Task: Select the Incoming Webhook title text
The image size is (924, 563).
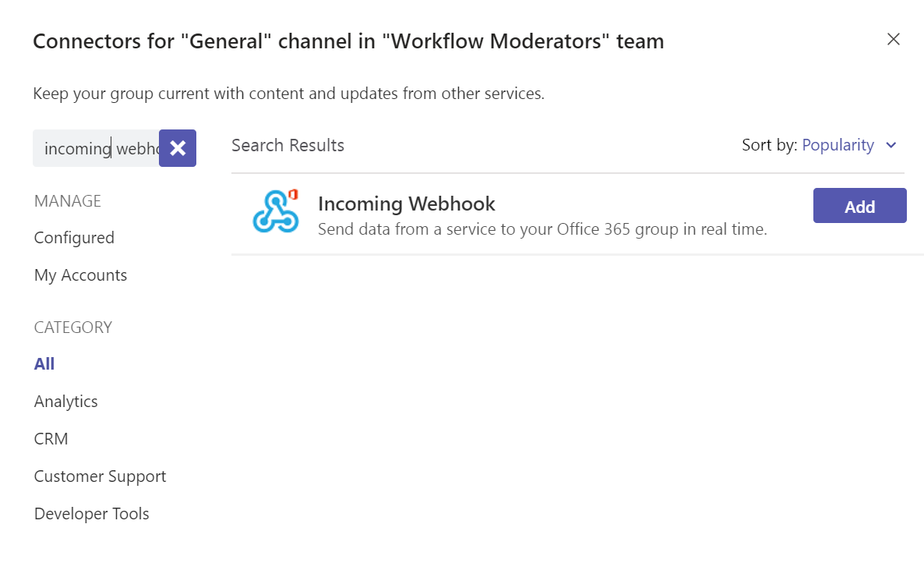Action: pyautogui.click(x=407, y=204)
